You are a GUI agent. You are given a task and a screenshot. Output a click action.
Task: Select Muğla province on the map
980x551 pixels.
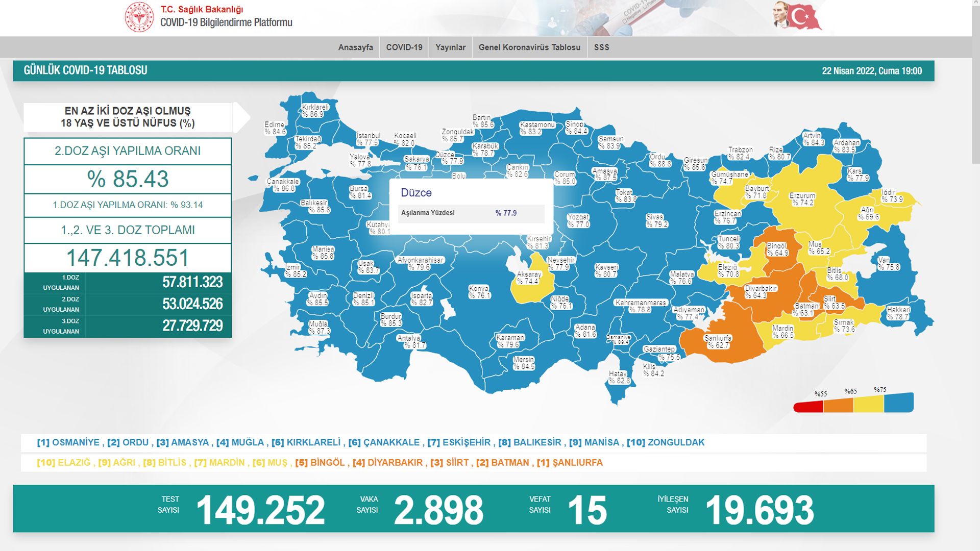(319, 328)
